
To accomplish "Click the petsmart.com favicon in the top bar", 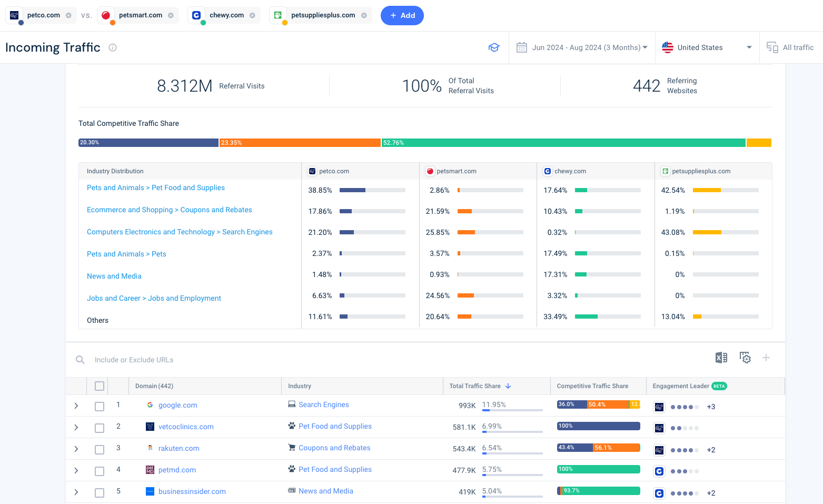I will (x=106, y=15).
